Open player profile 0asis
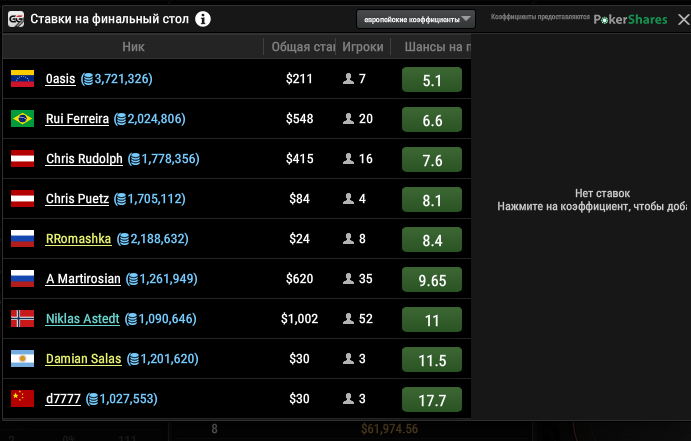Screen dimensions: 691x441 pos(60,79)
